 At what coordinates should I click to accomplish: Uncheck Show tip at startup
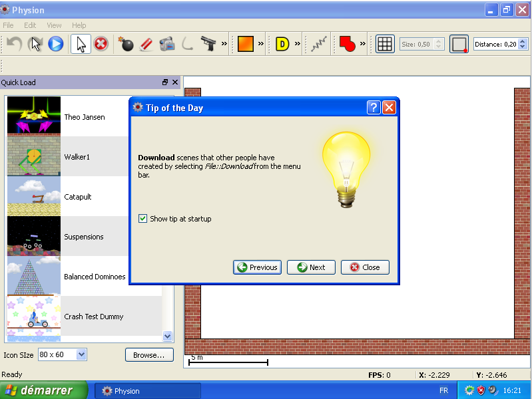tap(142, 219)
